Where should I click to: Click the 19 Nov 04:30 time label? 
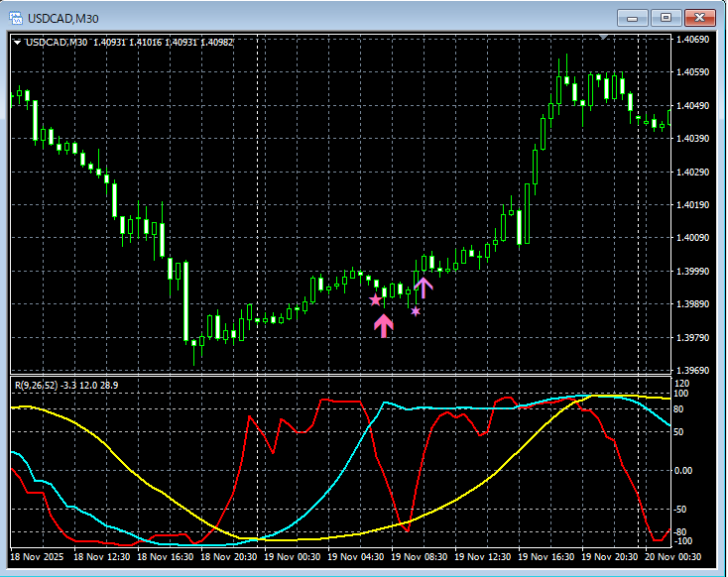[x=356, y=556]
